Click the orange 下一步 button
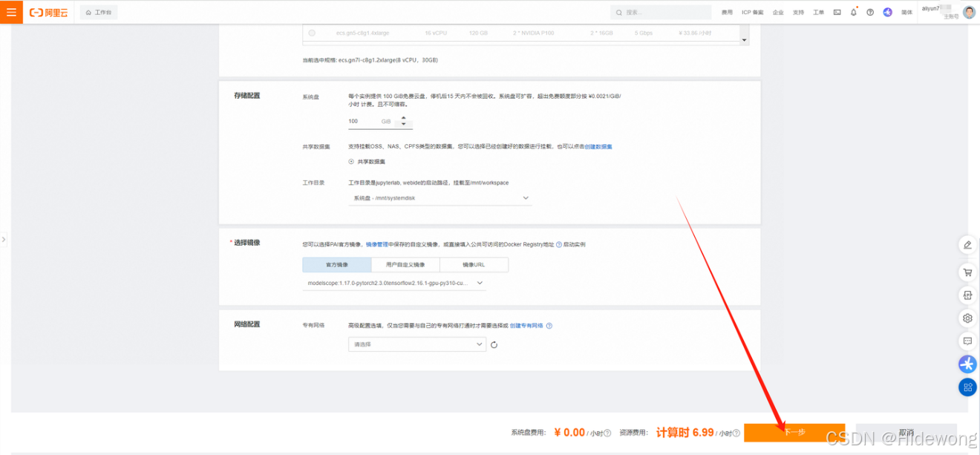 tap(794, 432)
